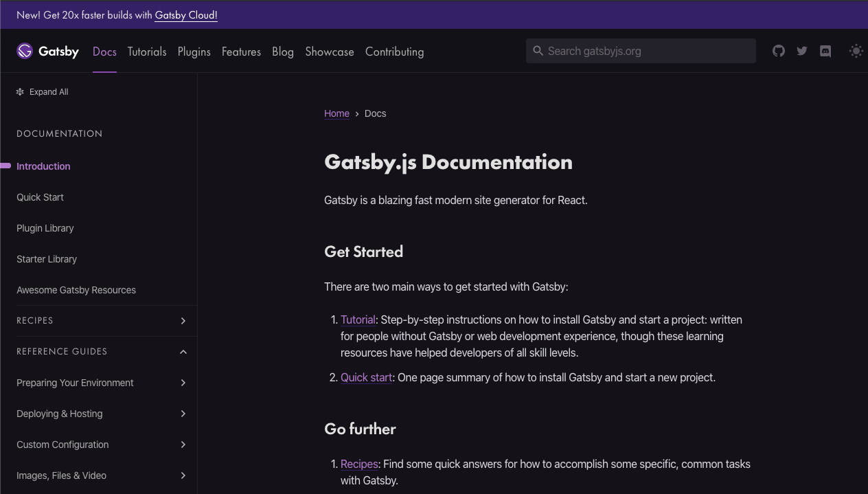Click the DOCUMENTATION sidebar header
The image size is (868, 494).
tap(59, 133)
